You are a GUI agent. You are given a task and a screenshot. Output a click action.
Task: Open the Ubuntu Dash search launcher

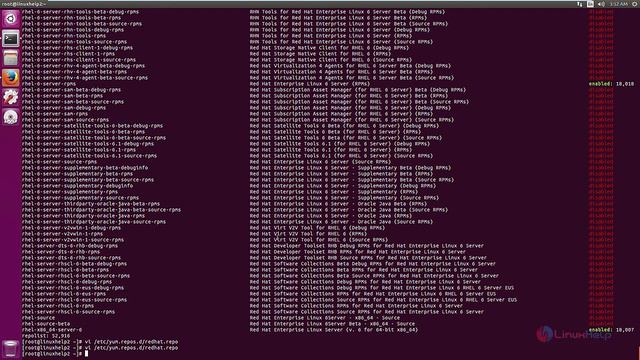(x=11, y=19)
